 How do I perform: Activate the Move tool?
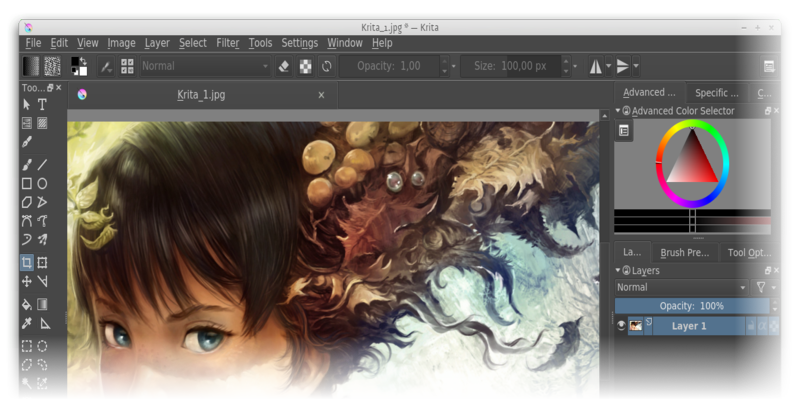point(27,281)
